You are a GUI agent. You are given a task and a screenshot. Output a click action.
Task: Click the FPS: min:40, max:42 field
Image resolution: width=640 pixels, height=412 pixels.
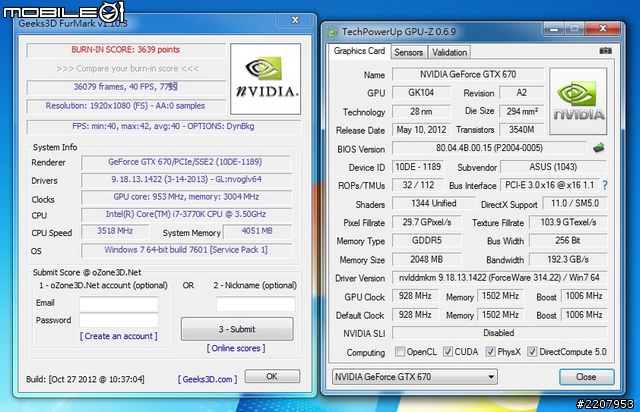164,127
